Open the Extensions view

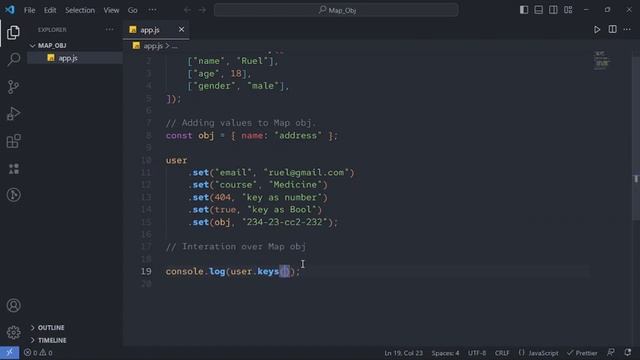pyautogui.click(x=13, y=141)
